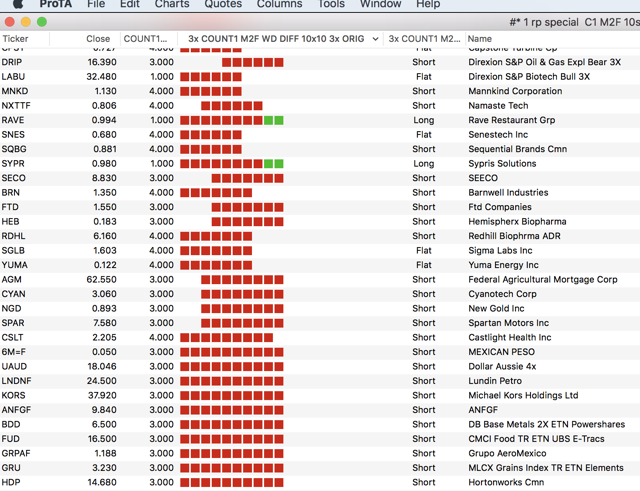Select the RAVE ticker row
Screen dimensions: 640x491
(x=320, y=120)
